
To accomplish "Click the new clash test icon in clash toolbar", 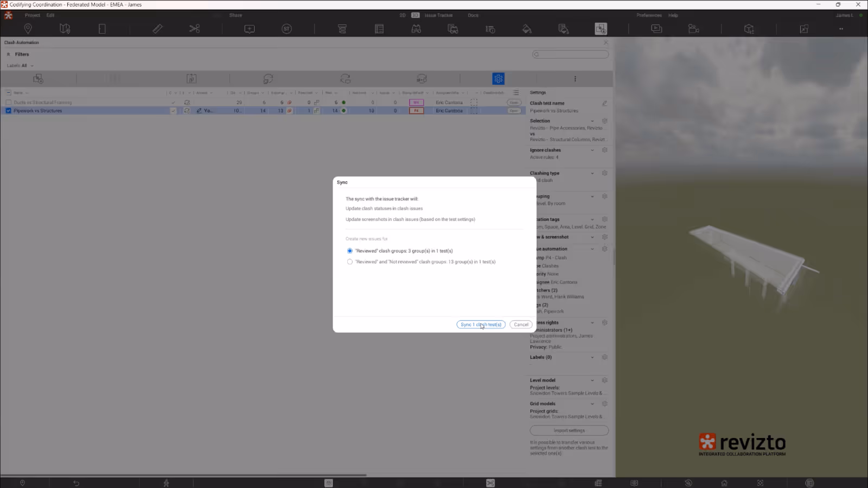I will (x=38, y=79).
